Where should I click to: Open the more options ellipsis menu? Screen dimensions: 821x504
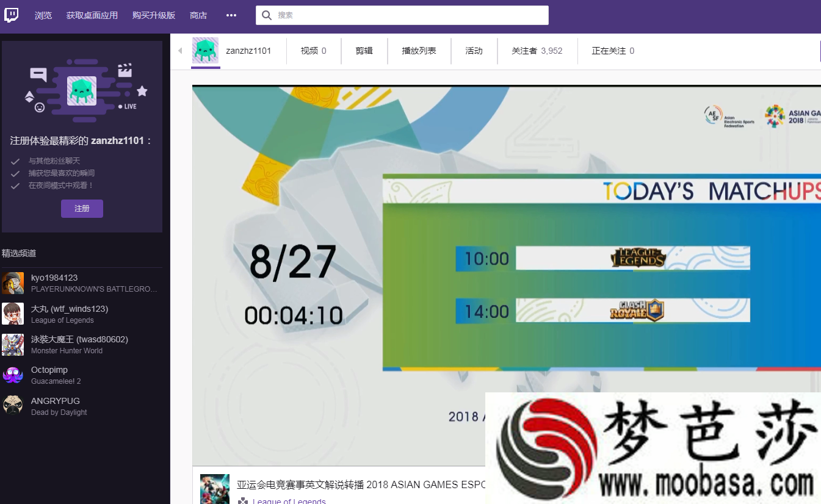coord(231,15)
